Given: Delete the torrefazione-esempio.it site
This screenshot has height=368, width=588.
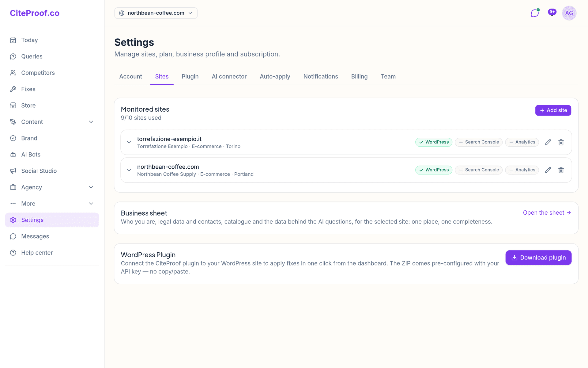Looking at the screenshot, I should pos(561,142).
